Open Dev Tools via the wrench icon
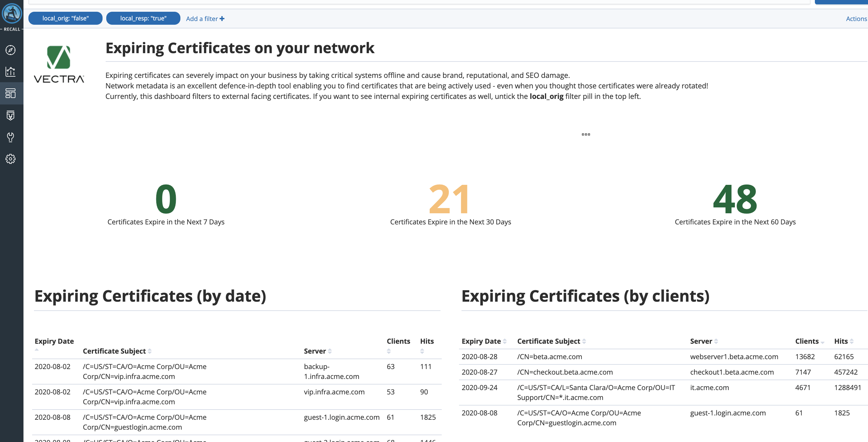 (11, 137)
